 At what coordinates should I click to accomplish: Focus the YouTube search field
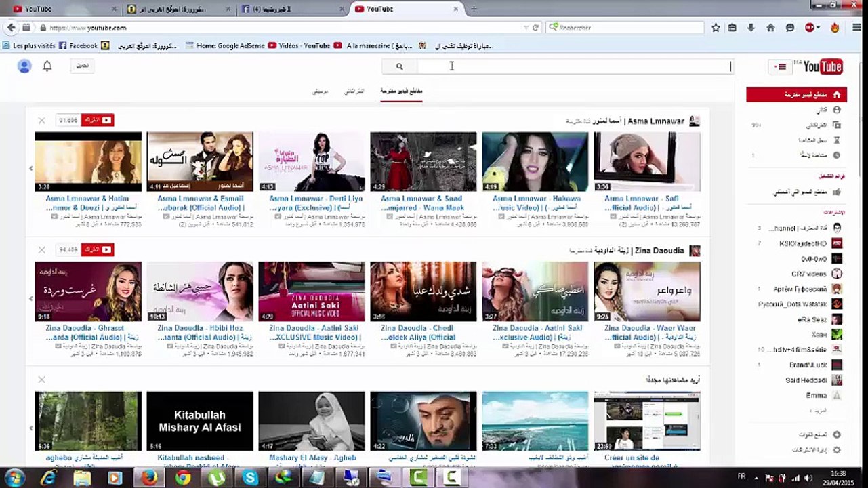(575, 66)
